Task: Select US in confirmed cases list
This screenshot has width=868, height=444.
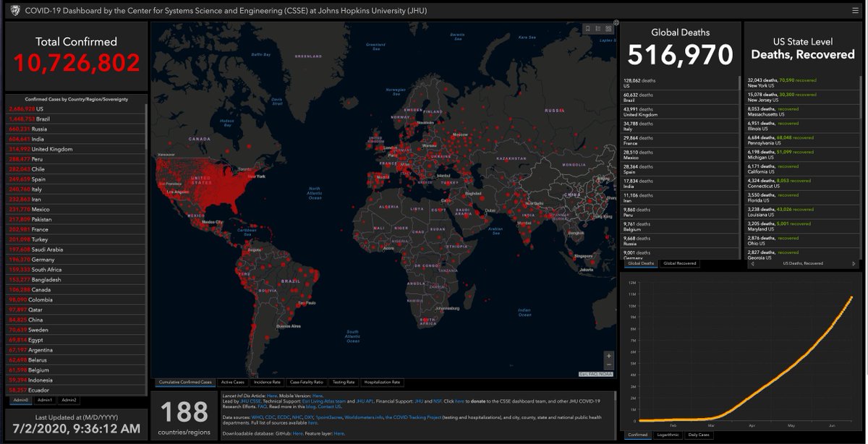Action: point(76,108)
